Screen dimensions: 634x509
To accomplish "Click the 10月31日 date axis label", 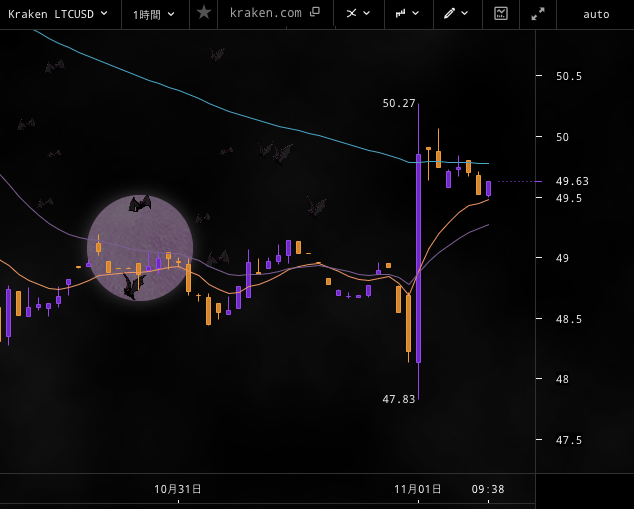I will [x=178, y=489].
